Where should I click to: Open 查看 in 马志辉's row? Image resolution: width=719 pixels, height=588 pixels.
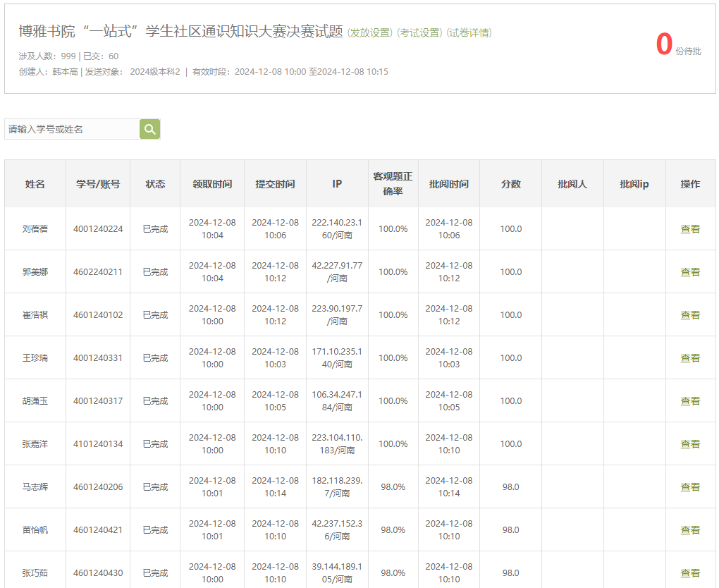[689, 487]
